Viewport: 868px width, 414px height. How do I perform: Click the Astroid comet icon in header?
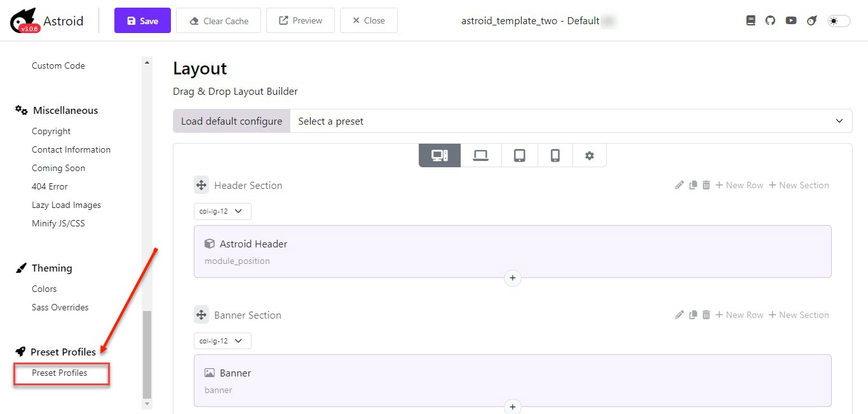[x=811, y=20]
